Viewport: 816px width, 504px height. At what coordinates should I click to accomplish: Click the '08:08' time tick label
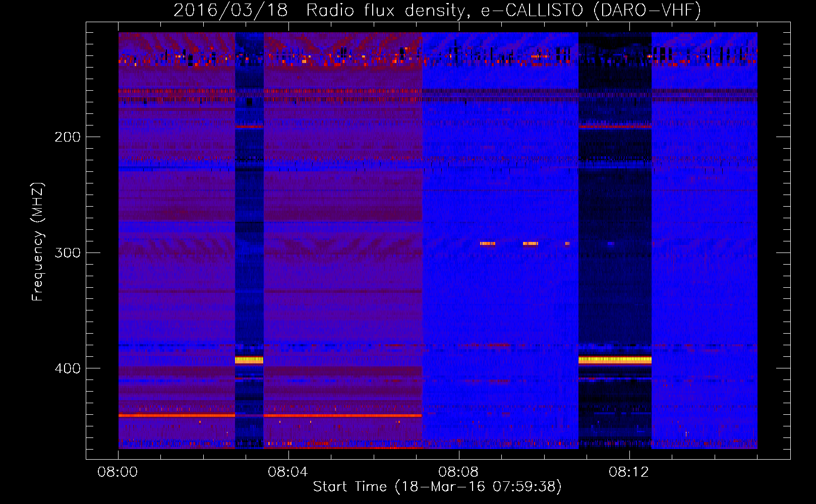458,472
